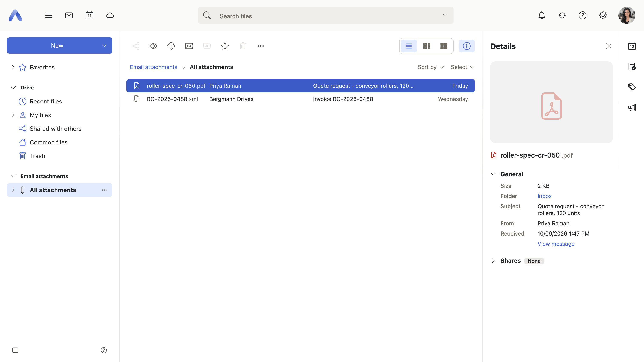The width and height of the screenshot is (644, 362).
Task: Add file to favorites with star icon
Action: [225, 46]
